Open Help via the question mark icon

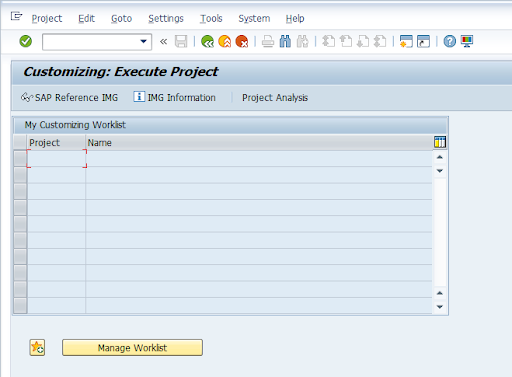coord(450,42)
